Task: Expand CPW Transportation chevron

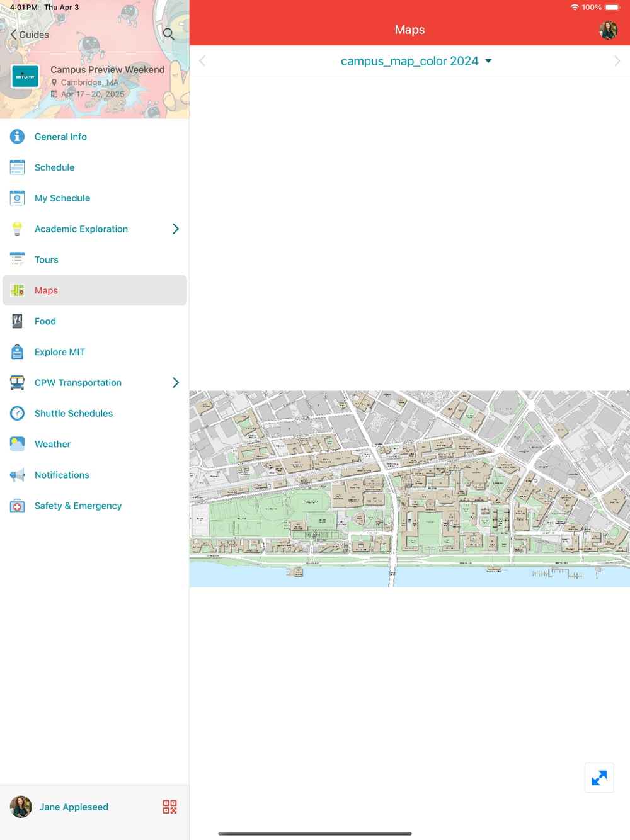Action: coord(176,383)
